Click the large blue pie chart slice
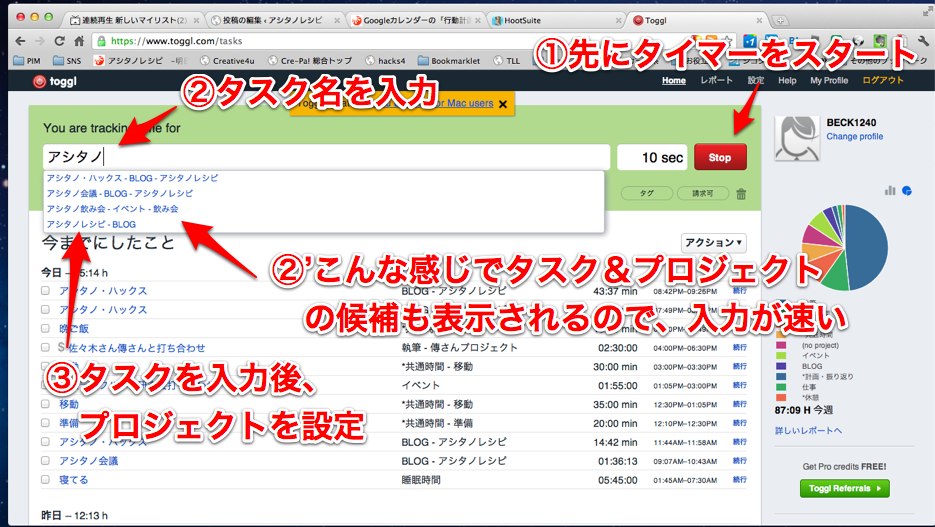935x527 pixels. 868,250
